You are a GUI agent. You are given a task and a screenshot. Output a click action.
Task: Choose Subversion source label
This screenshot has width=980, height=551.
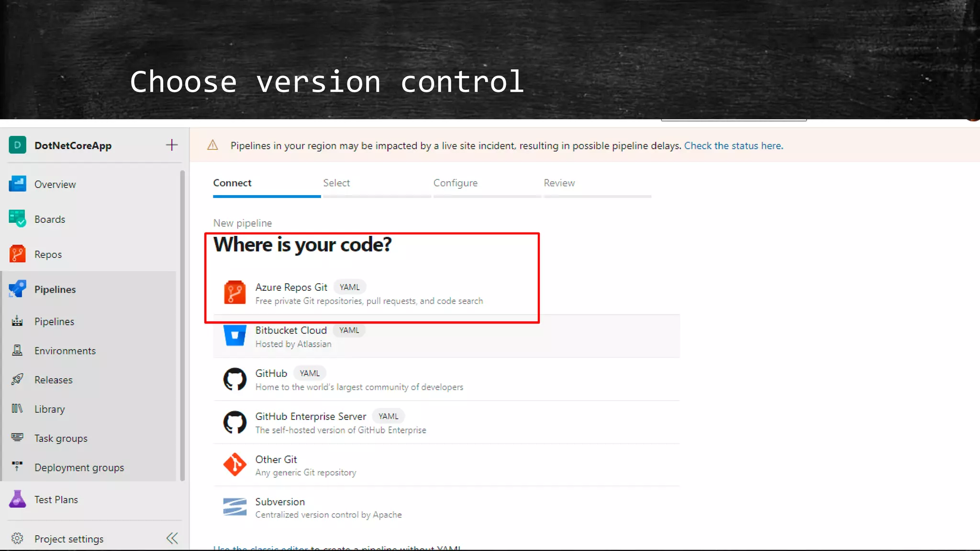pos(280,502)
